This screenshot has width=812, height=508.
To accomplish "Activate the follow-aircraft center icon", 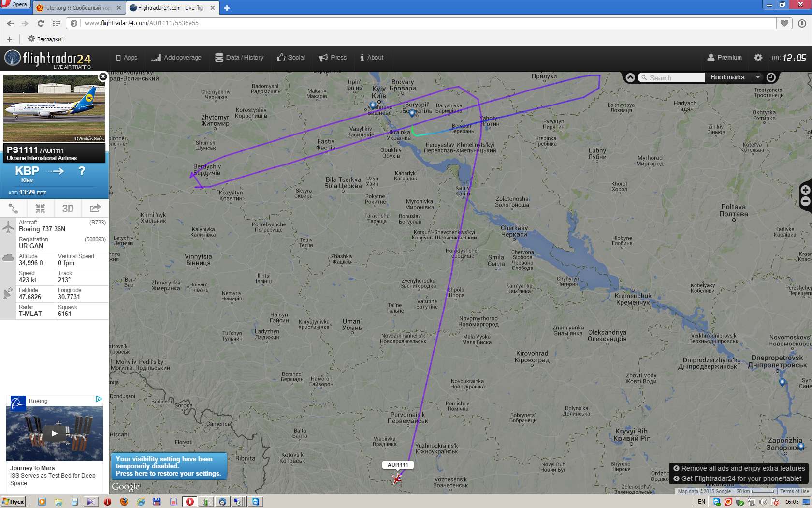I will (40, 209).
